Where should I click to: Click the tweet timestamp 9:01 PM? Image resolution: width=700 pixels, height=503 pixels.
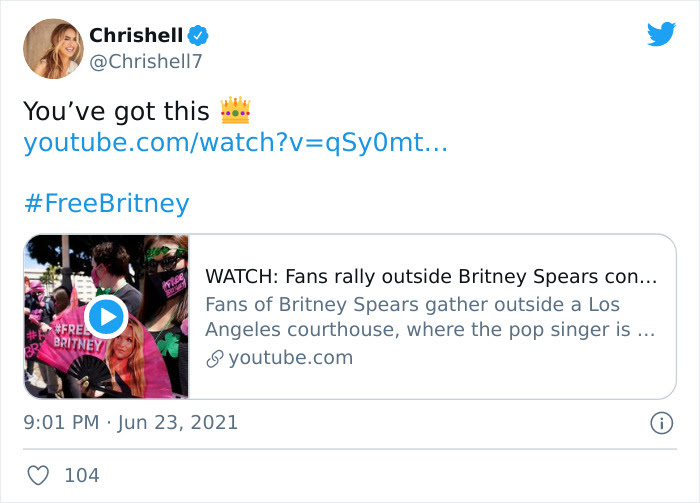pos(61,423)
